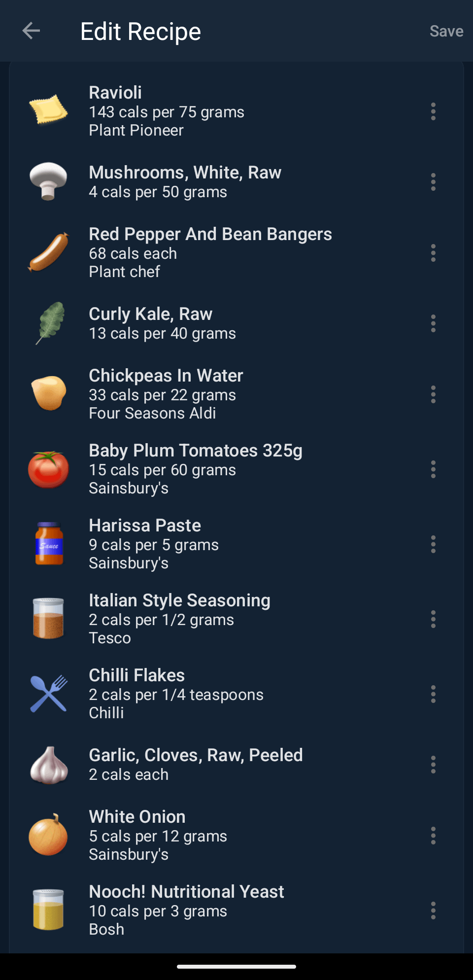
Task: Tap the tomato icon
Action: click(48, 469)
